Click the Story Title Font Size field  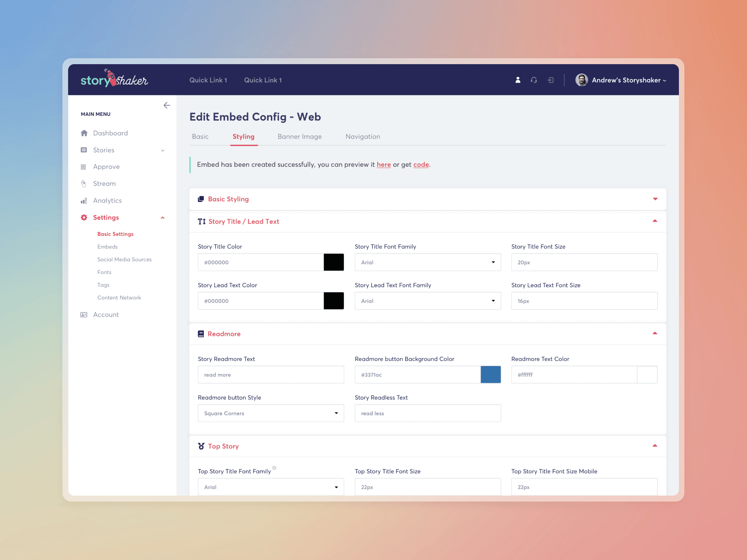(x=584, y=262)
